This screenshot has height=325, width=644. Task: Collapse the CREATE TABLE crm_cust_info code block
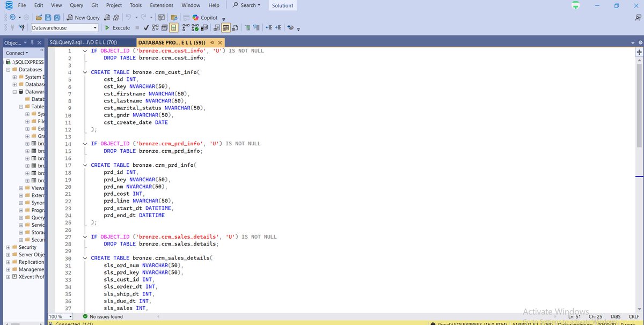coord(85,72)
